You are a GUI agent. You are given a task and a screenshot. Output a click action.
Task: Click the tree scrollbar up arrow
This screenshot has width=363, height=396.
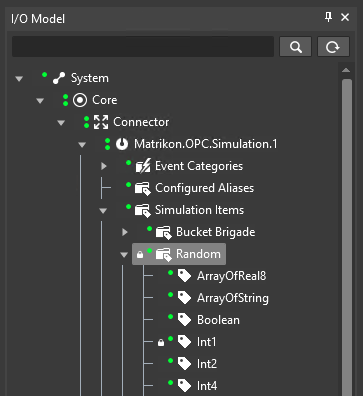[346, 70]
